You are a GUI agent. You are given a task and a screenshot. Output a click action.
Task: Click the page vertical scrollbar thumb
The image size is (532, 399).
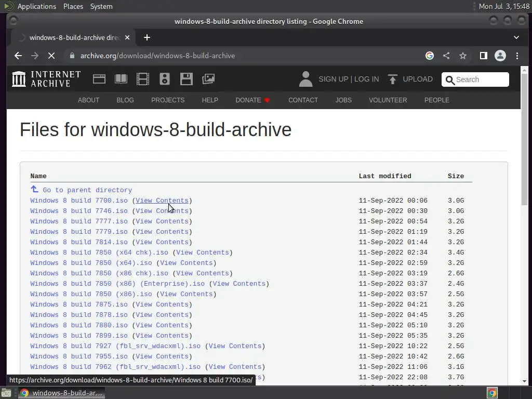525,139
